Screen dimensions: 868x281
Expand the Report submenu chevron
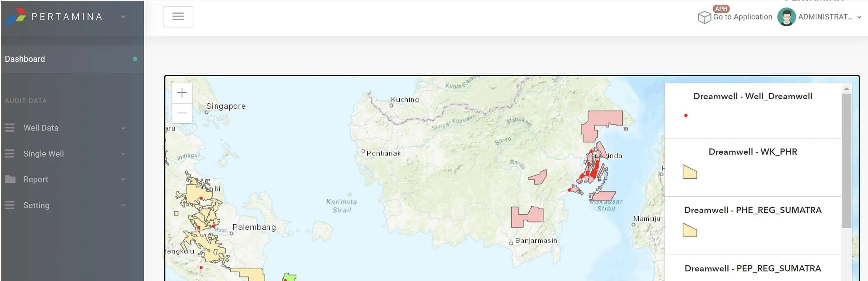pyautogui.click(x=123, y=180)
